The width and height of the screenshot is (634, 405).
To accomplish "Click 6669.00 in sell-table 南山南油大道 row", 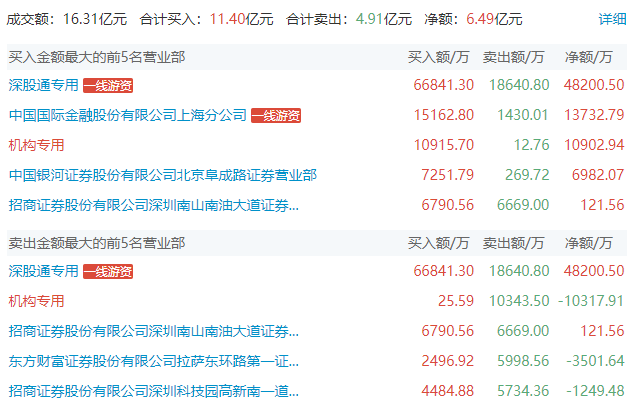I will coord(523,331).
